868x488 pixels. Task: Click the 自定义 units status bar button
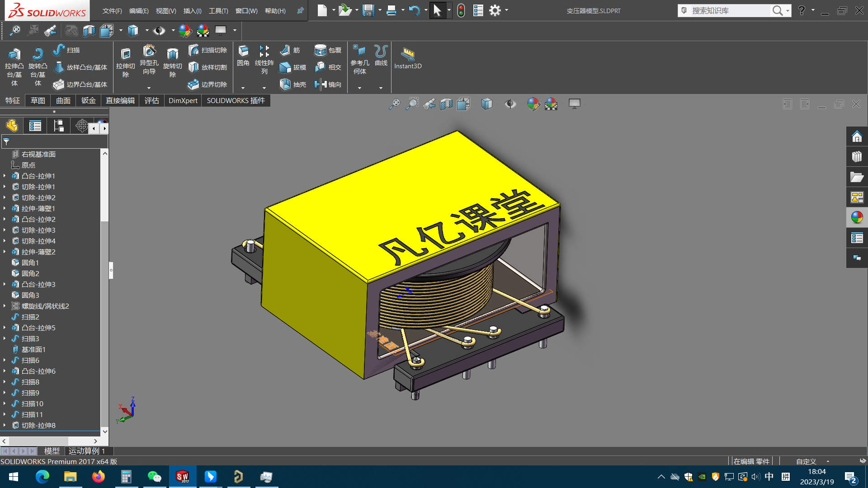806,461
